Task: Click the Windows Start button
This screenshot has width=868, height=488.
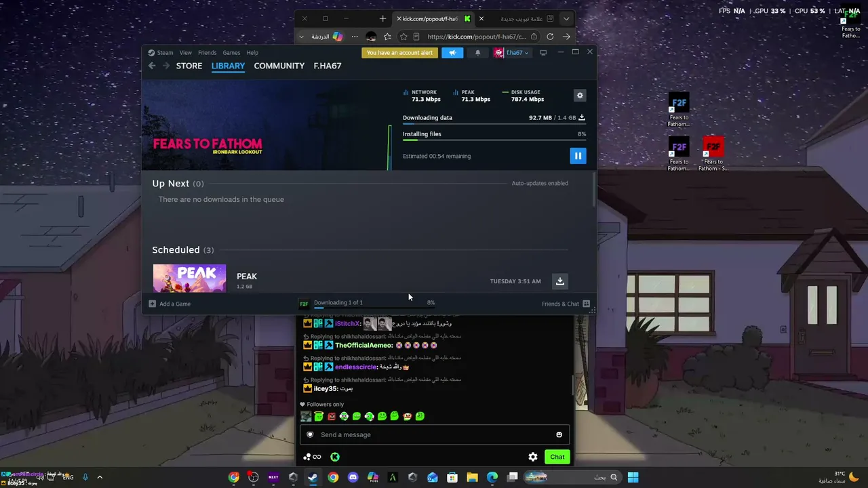Action: [633, 477]
